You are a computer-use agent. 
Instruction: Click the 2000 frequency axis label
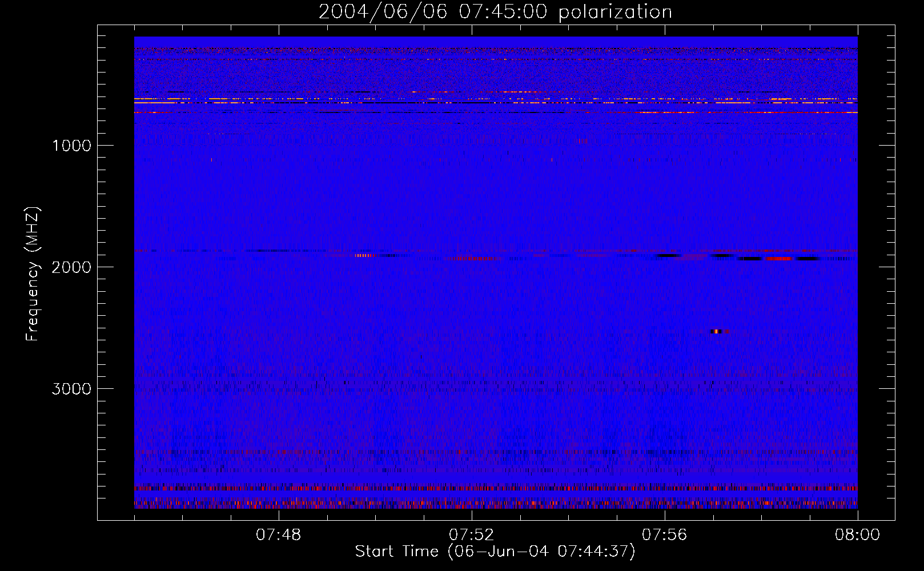[71, 267]
